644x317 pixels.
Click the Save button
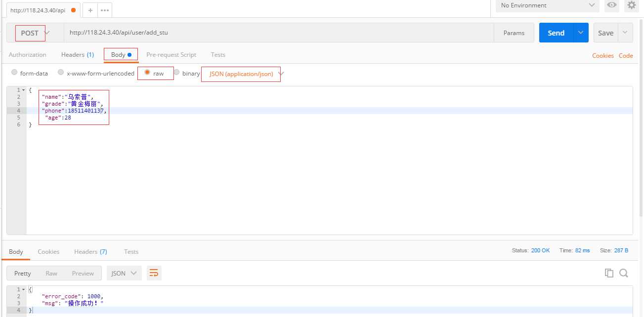[x=605, y=33]
